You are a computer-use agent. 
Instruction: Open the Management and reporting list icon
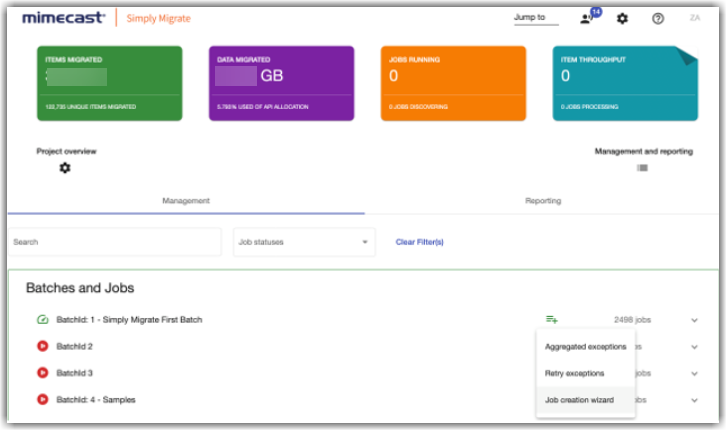pos(642,168)
